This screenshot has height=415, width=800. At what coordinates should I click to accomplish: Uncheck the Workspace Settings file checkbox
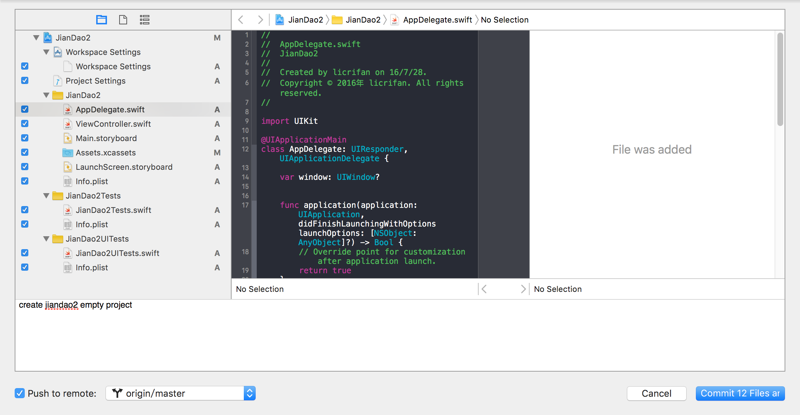(24, 66)
